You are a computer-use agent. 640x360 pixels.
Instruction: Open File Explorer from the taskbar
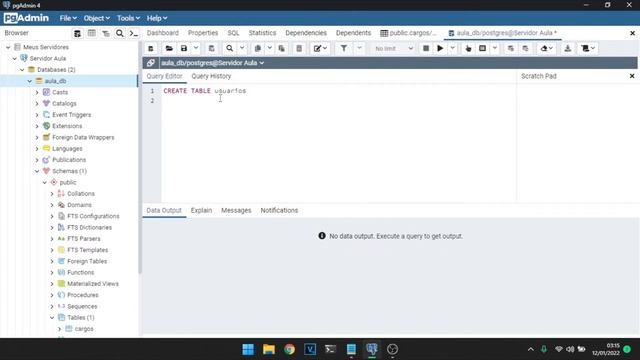click(269, 349)
